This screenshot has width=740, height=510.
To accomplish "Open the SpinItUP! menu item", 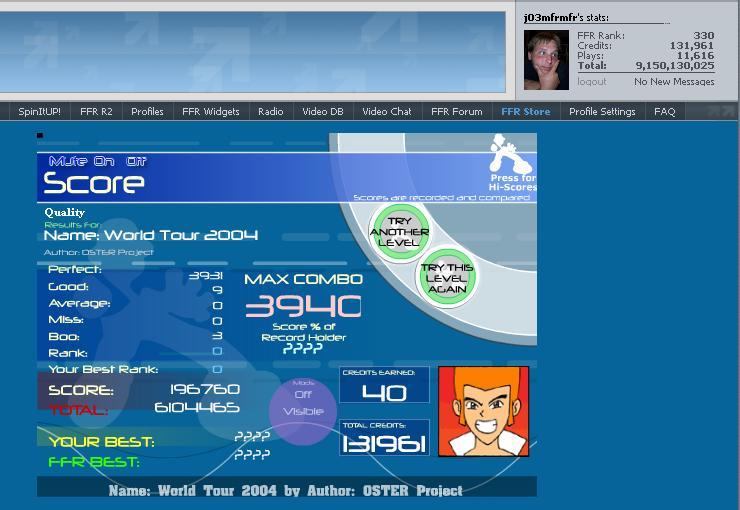I will [40, 112].
